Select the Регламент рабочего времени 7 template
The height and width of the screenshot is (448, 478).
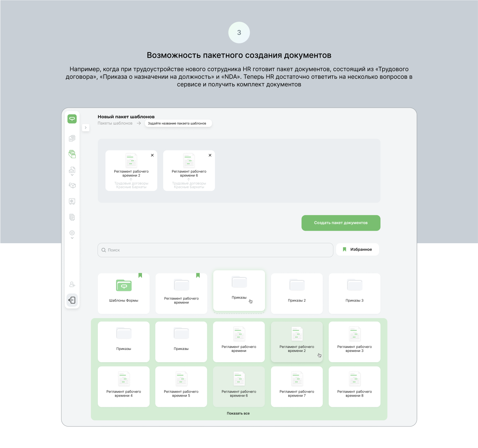click(x=297, y=387)
